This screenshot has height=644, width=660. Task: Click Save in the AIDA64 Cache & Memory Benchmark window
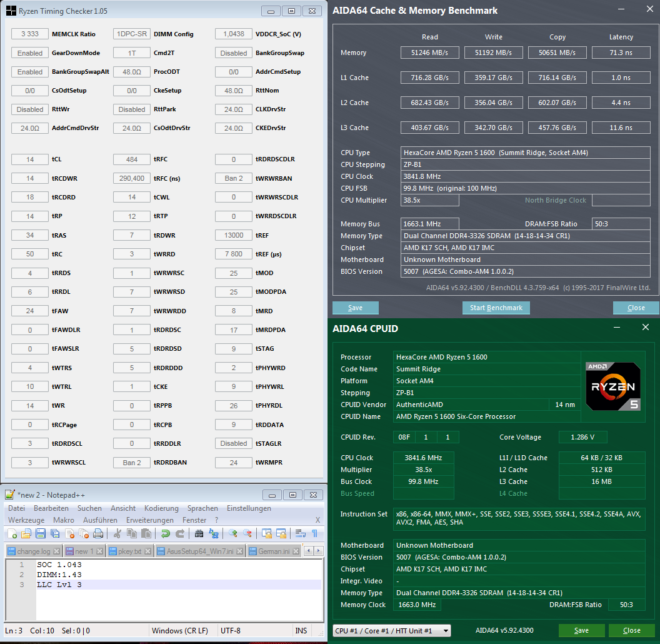(x=355, y=308)
